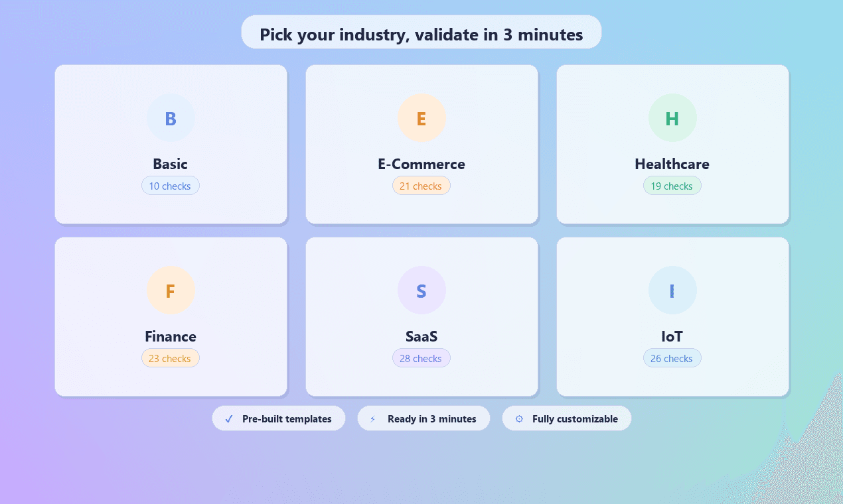Click the 21 checks badge under E-Commerce

tap(421, 186)
